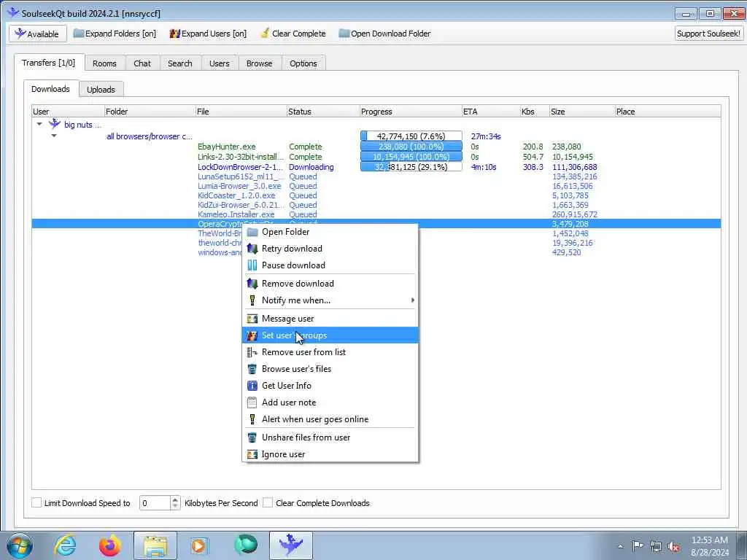Image resolution: width=747 pixels, height=560 pixels.
Task: Tick Clear Complete Downloads checkbox
Action: (268, 502)
